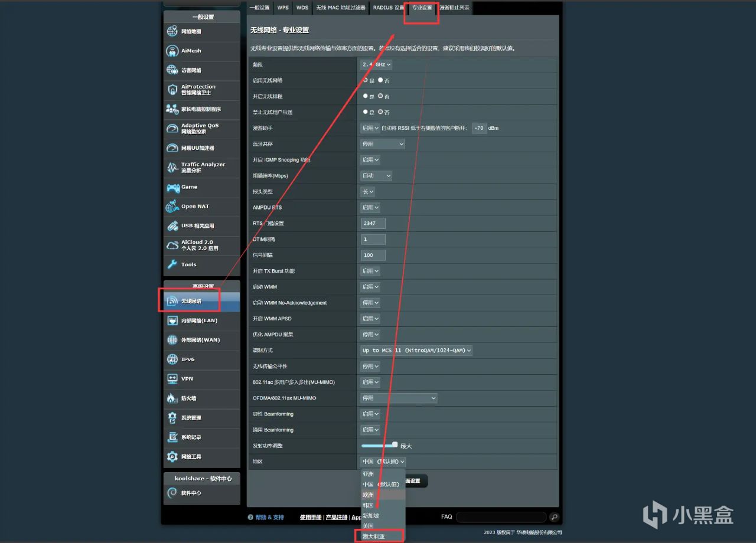Open the AiCloud 2.0 cloud icon

point(172,246)
